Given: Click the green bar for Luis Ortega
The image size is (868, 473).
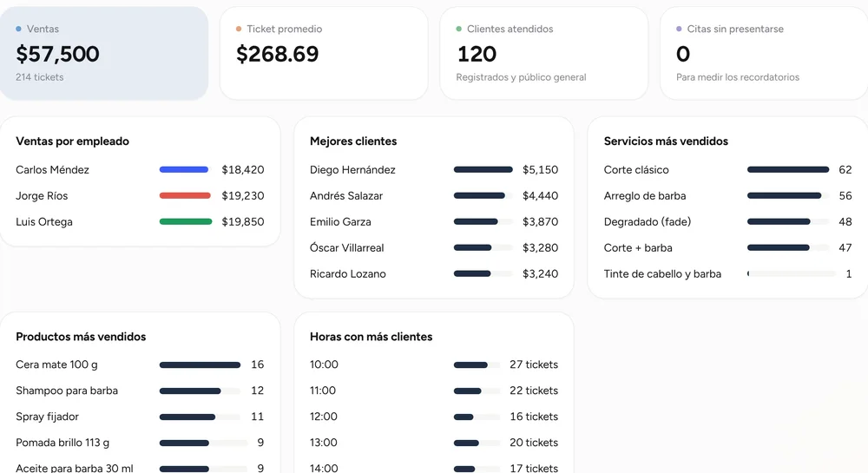Looking at the screenshot, I should click(x=186, y=222).
